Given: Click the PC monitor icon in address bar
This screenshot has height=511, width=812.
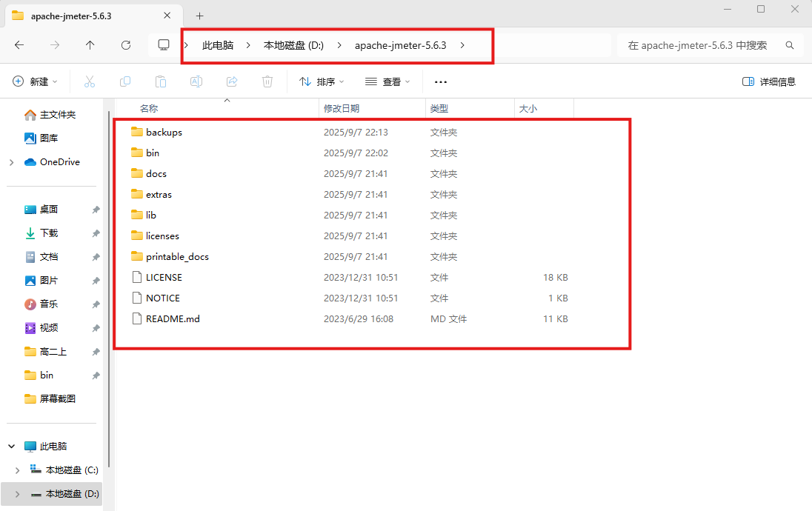Looking at the screenshot, I should (164, 45).
